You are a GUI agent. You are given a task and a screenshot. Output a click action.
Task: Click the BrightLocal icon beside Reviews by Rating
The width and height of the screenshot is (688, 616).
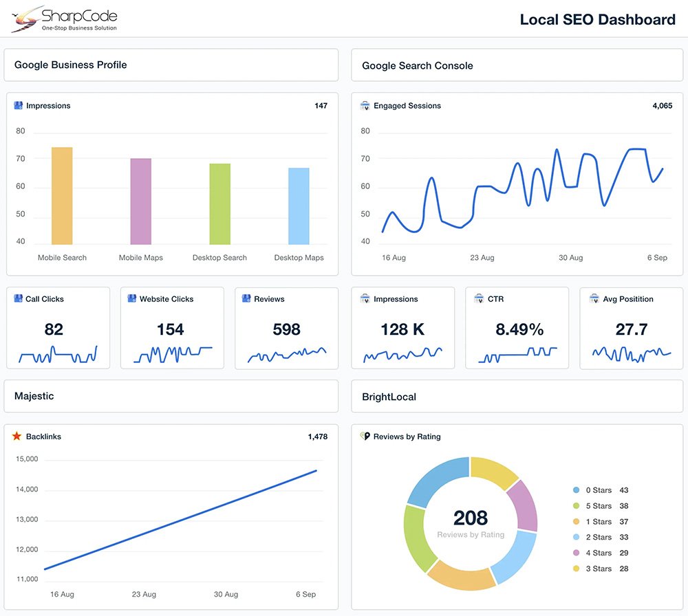[365, 437]
